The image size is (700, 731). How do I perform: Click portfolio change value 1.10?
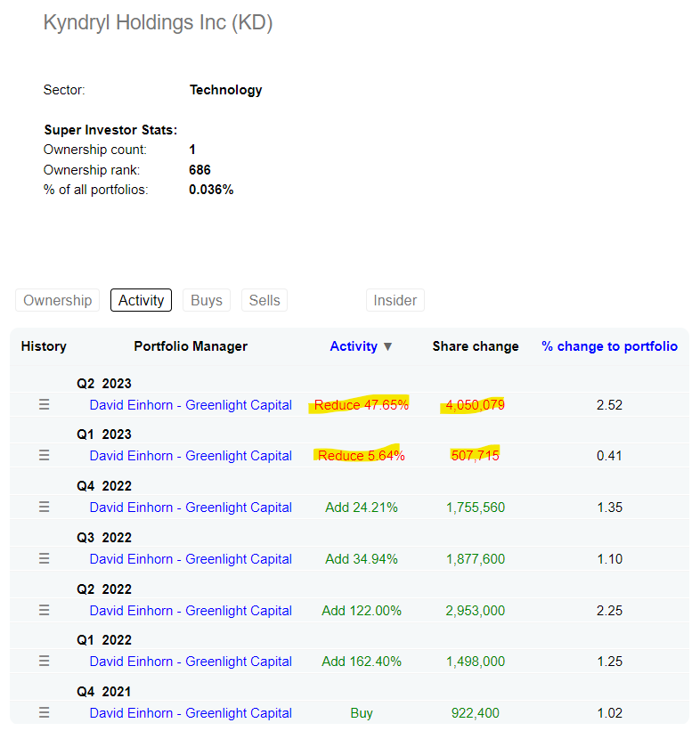click(609, 559)
